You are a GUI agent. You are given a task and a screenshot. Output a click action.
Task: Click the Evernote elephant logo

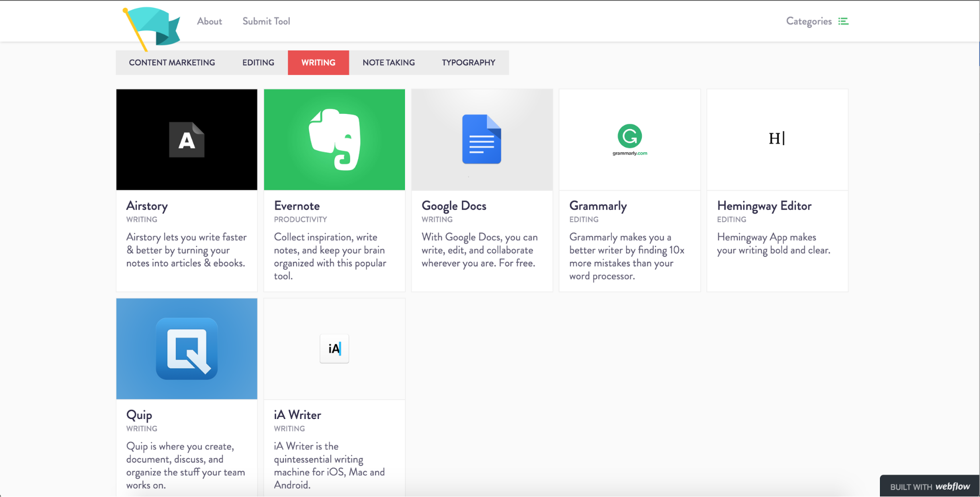334,139
